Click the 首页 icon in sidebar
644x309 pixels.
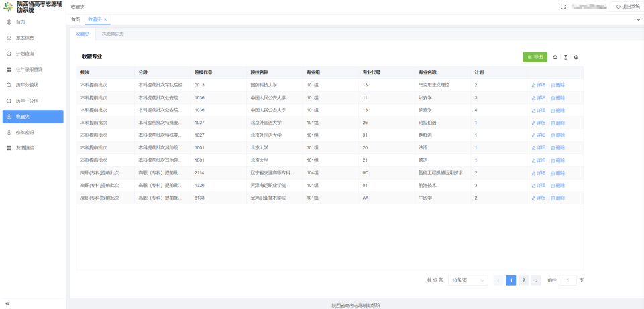click(9, 22)
